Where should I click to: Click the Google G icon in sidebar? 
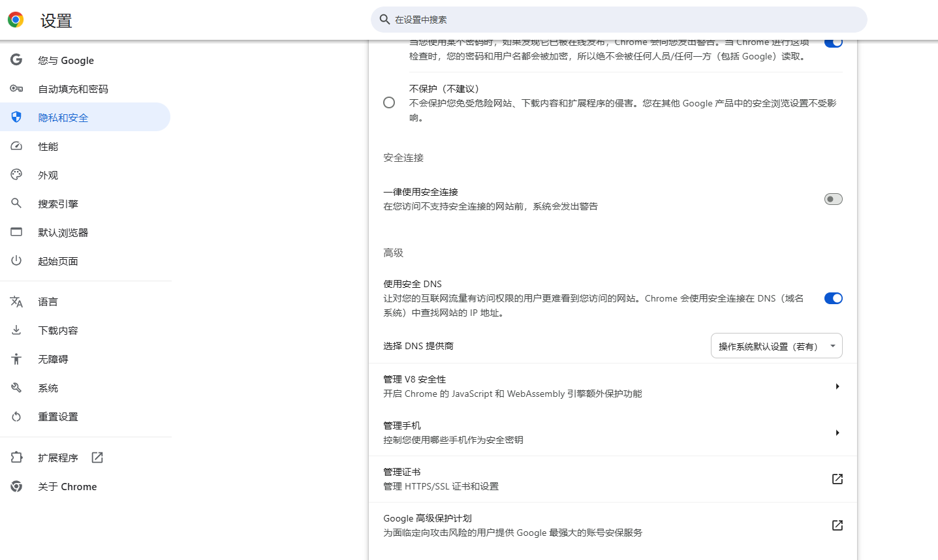point(16,60)
